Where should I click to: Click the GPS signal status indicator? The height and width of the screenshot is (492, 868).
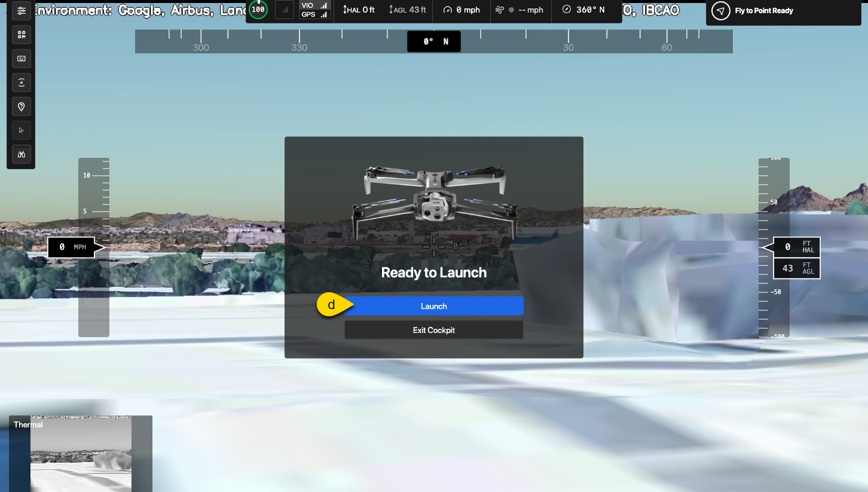(315, 15)
